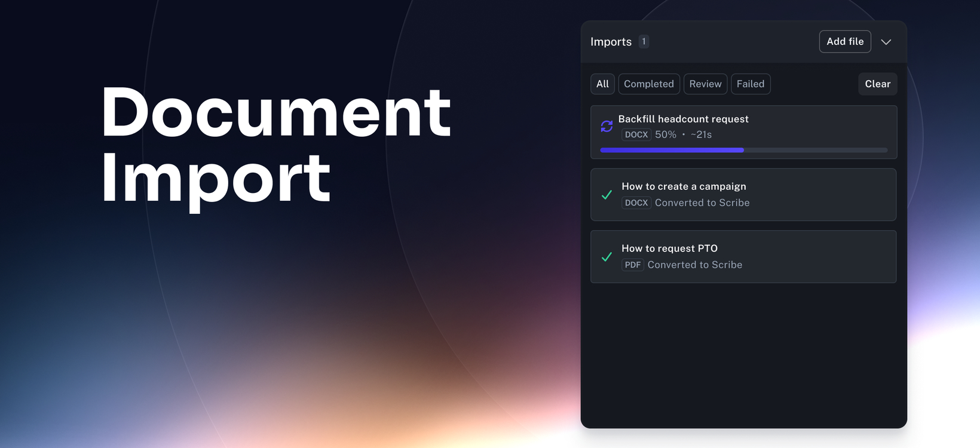This screenshot has height=448, width=980.
Task: Click the Add file button
Action: (x=845, y=41)
